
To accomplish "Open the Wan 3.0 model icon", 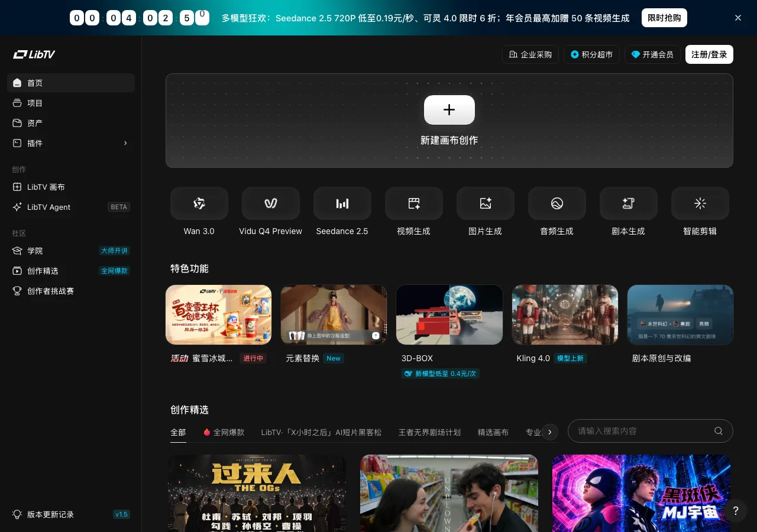I will coord(199,203).
